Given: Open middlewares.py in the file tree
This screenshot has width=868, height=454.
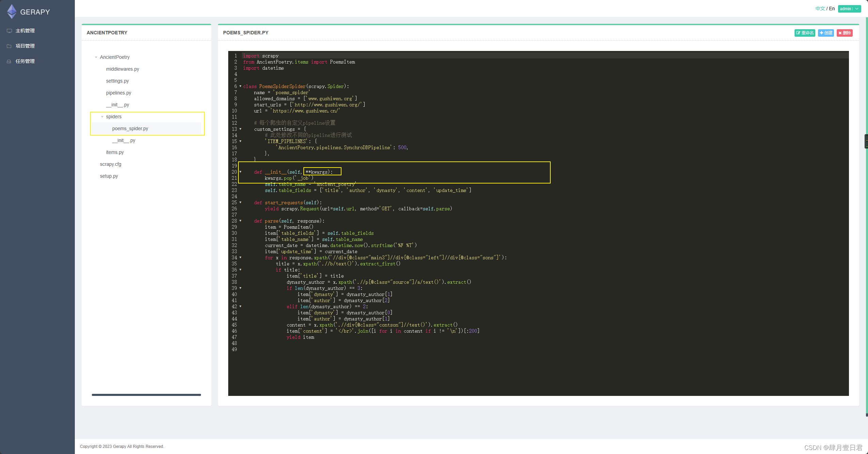Looking at the screenshot, I should tap(122, 69).
